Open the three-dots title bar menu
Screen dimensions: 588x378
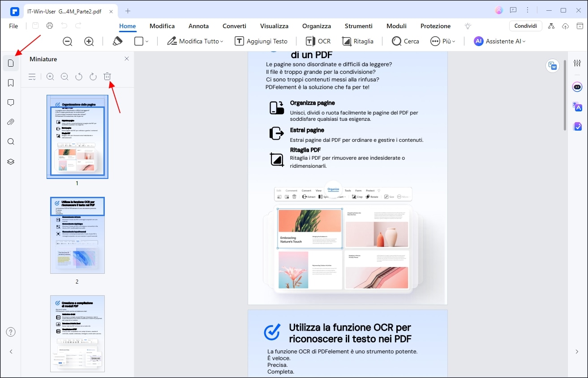[x=528, y=10]
